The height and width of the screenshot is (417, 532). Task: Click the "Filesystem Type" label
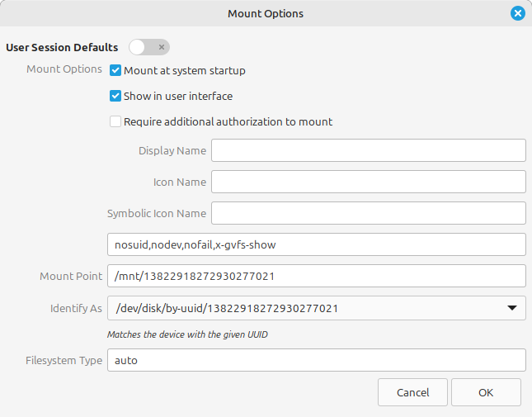(x=64, y=360)
